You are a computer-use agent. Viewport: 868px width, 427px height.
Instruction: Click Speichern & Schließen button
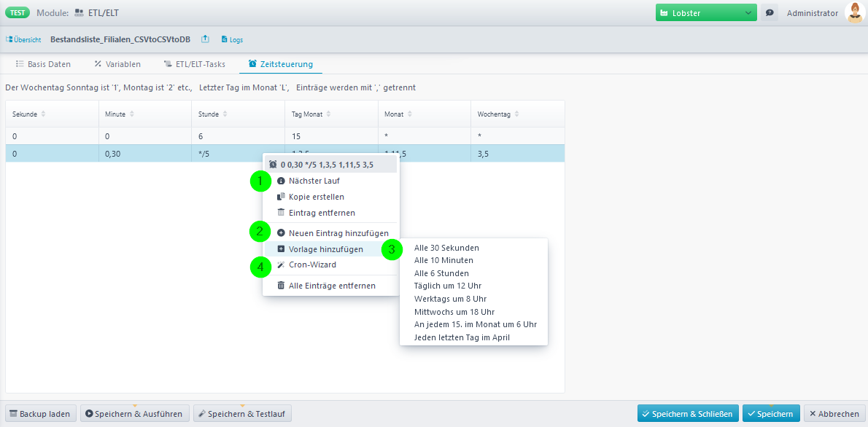click(688, 414)
